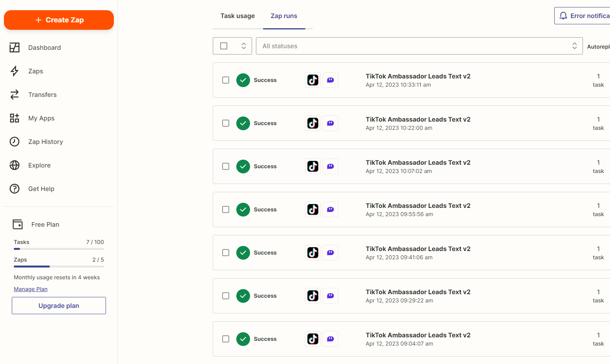
Task: Click the Create Zap button
Action: (59, 20)
